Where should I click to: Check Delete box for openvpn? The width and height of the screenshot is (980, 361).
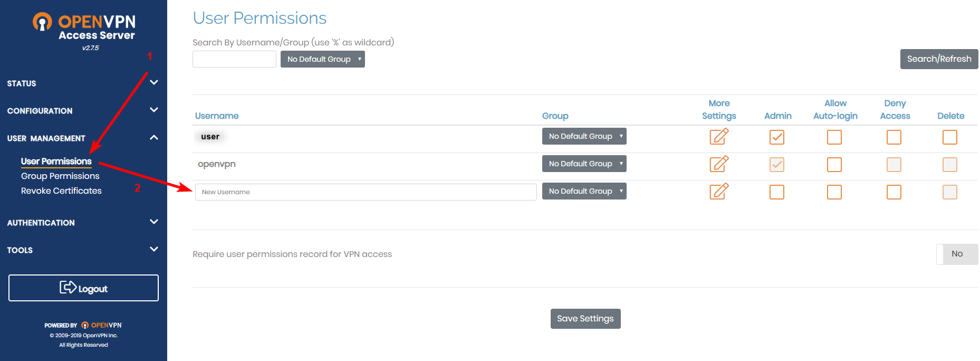(950, 165)
